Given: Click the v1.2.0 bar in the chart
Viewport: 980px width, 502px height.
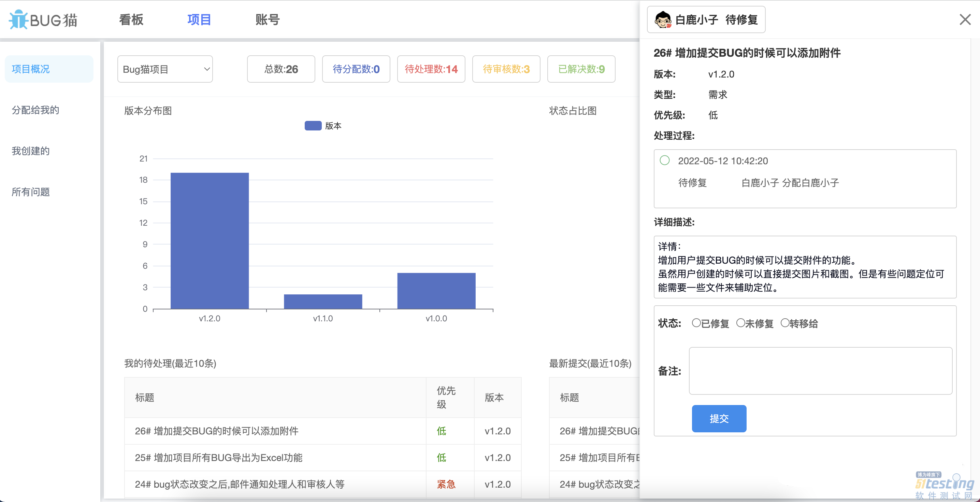Looking at the screenshot, I should tap(210, 241).
